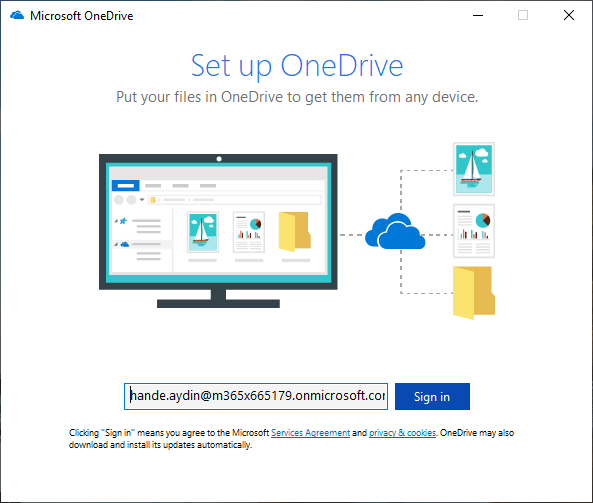
Task: Click the Sign in button
Action: pyautogui.click(x=432, y=396)
